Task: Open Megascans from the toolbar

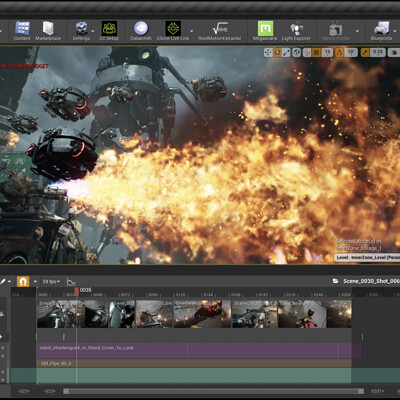Action: click(x=265, y=31)
